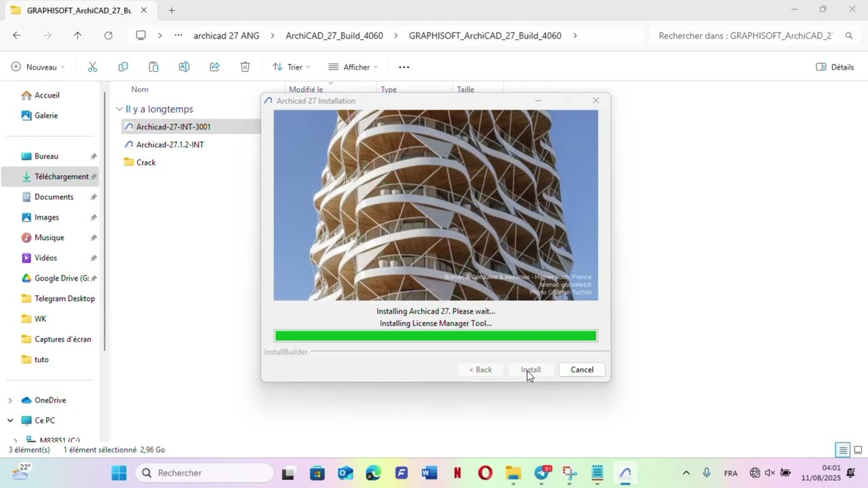Go back with the left arrow
Screen dimensions: 868x488
[17, 35]
